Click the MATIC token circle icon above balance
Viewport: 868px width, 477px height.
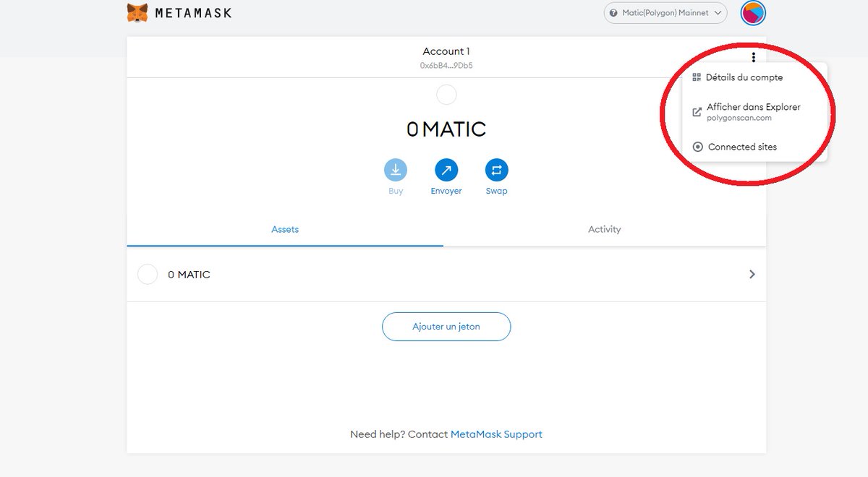pyautogui.click(x=446, y=95)
